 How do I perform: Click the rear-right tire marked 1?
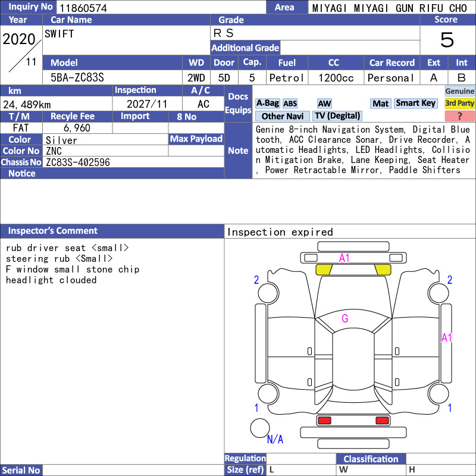pyautogui.click(x=439, y=394)
